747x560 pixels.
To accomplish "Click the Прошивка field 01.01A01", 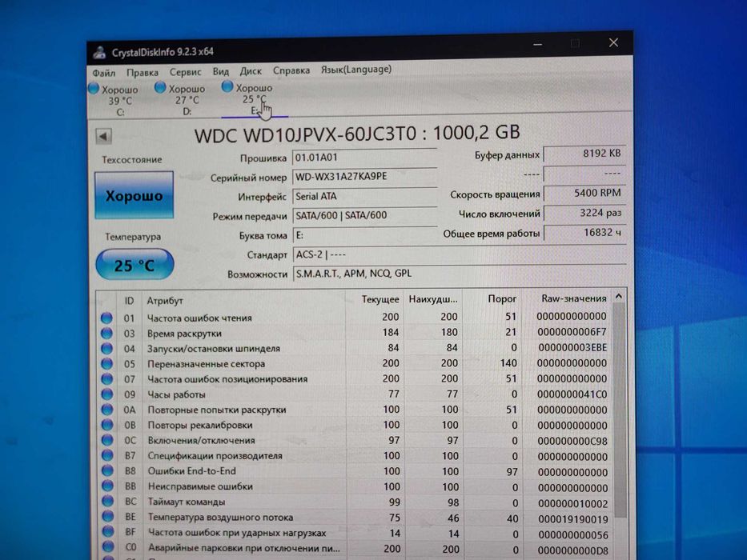I will 364,157.
